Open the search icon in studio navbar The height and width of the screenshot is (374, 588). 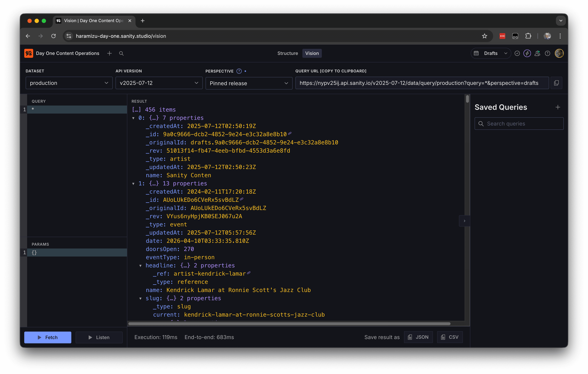point(121,53)
